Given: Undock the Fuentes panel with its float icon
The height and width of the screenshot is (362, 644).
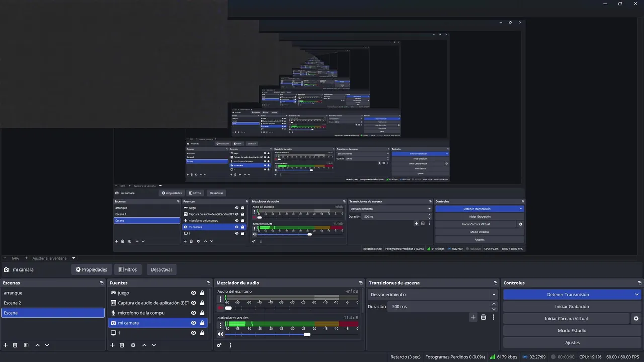Looking at the screenshot, I should [208, 283].
